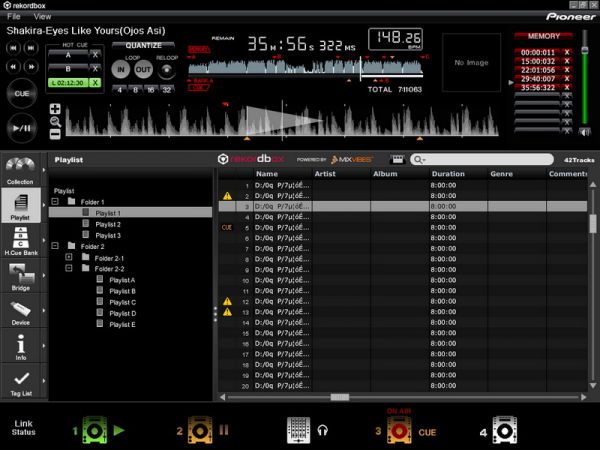Expand the Info sidebar arrow
The height and width of the screenshot is (450, 600).
[44, 346]
